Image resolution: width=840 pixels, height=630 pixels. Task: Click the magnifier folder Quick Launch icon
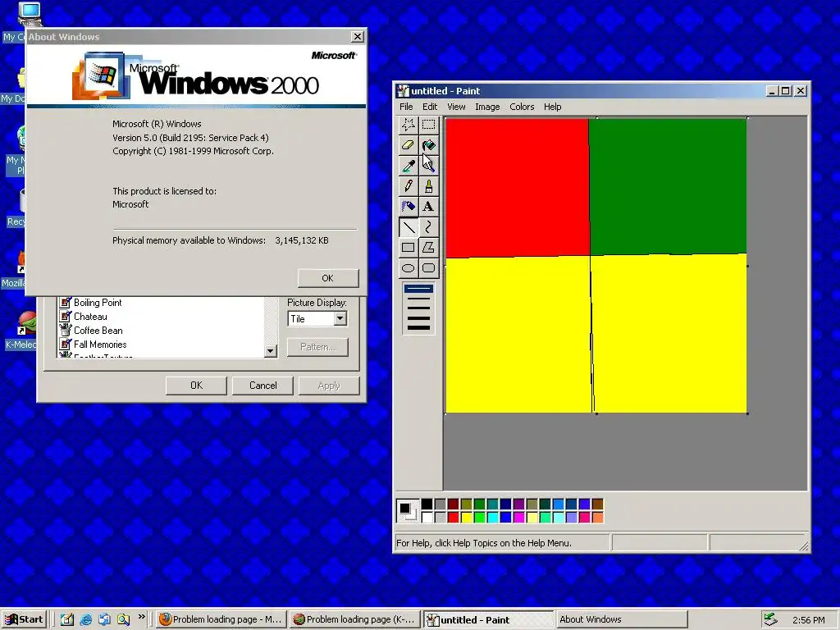point(123,620)
